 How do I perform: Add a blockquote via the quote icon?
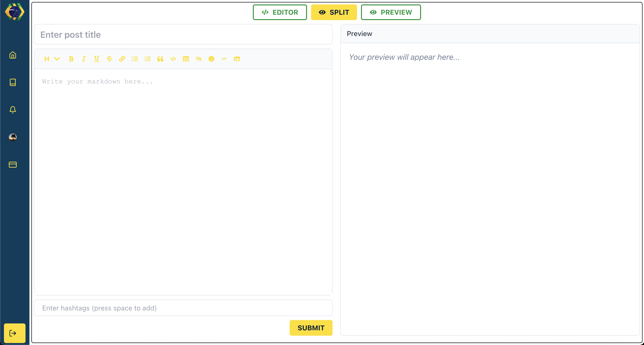point(160,59)
